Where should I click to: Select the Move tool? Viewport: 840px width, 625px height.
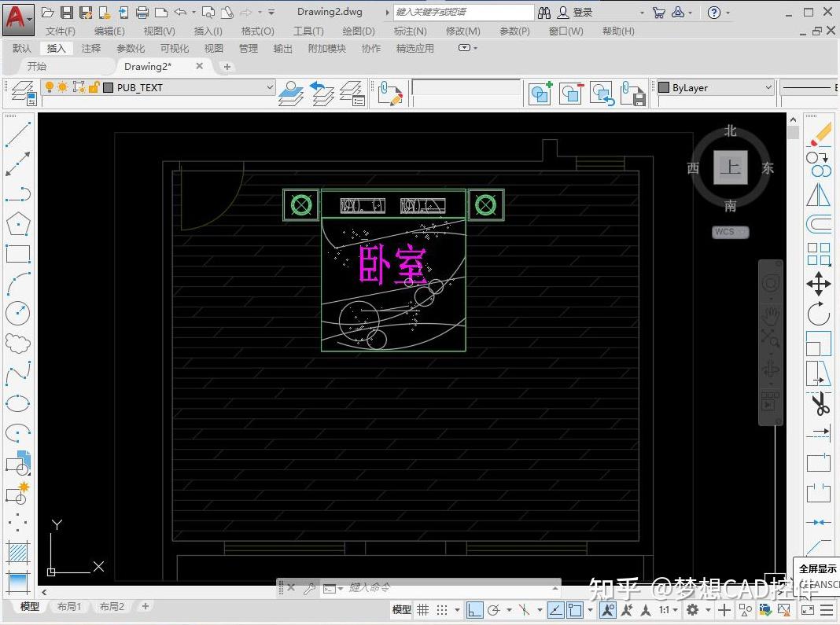coord(819,284)
